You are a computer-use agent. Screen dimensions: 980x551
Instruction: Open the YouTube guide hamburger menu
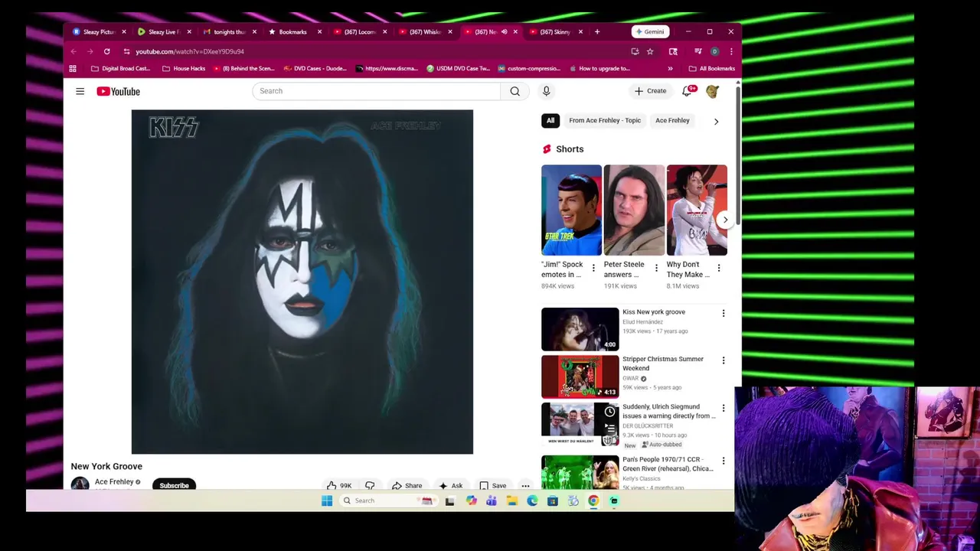80,91
